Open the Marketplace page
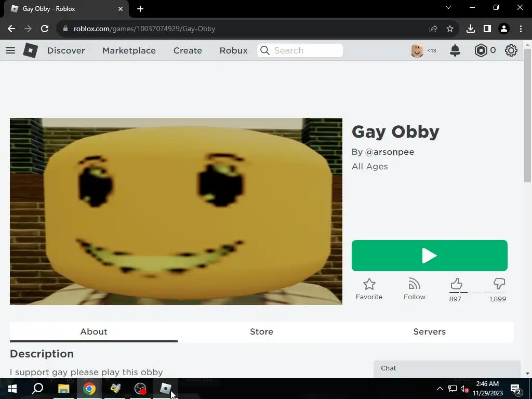This screenshot has height=399, width=532. click(x=129, y=50)
